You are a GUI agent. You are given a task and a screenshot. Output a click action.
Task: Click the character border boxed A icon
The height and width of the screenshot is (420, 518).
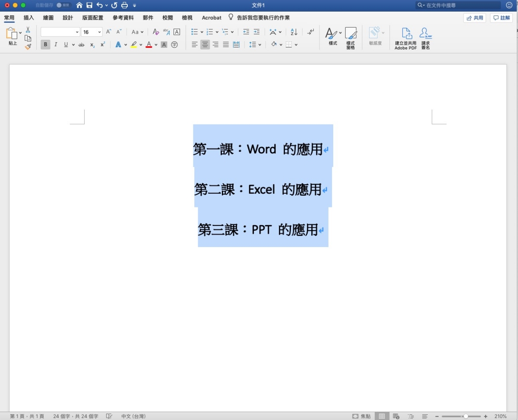(177, 32)
